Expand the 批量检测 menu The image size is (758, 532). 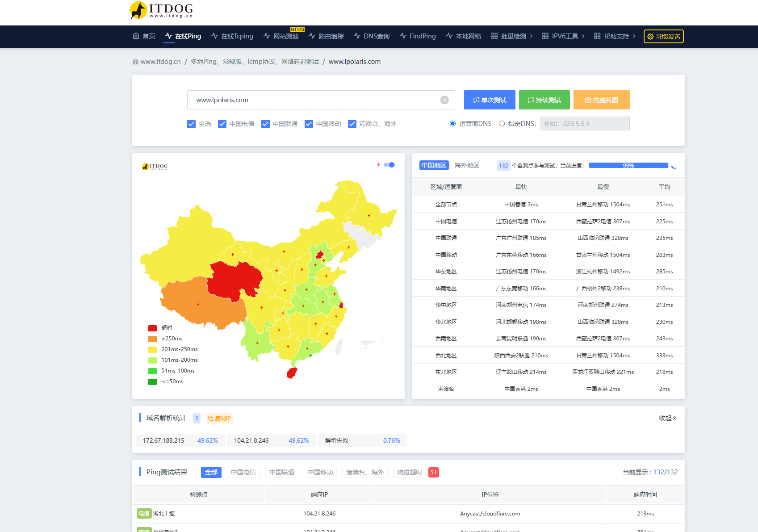point(512,36)
